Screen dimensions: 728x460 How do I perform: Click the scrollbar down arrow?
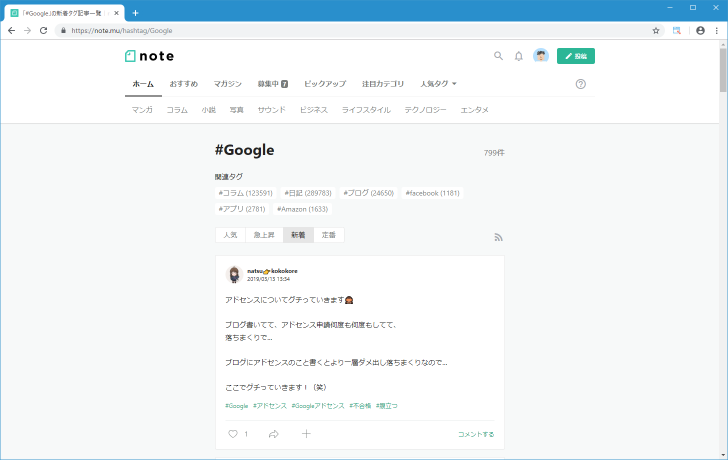(723, 455)
